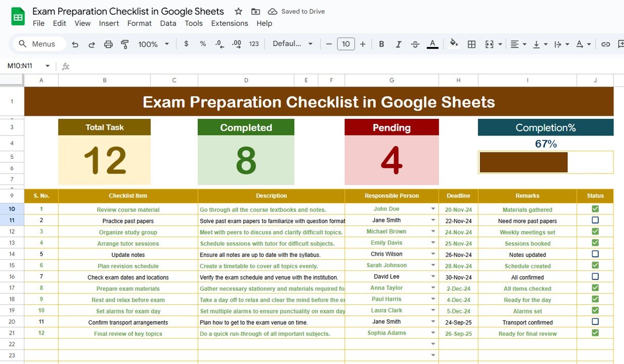Uncheck status for Final review of key topics

coord(595,333)
